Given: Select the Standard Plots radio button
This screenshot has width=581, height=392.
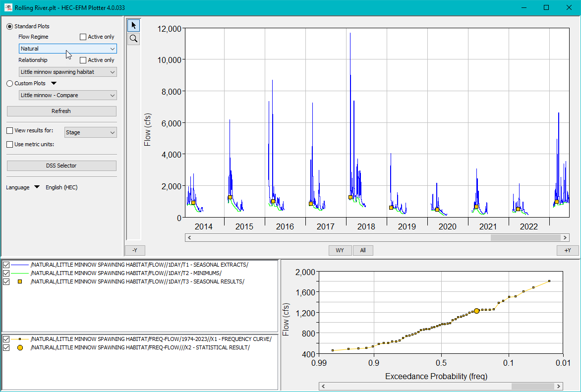Looking at the screenshot, I should coord(10,26).
